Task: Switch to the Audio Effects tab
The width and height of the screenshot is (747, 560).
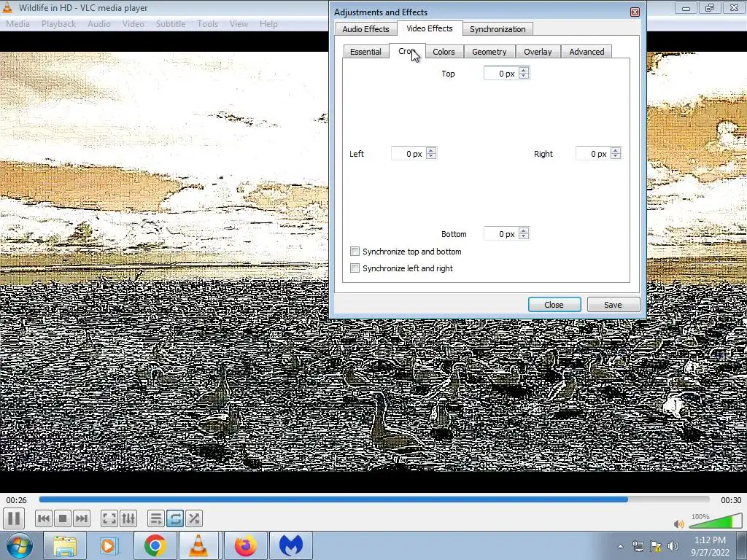Action: click(x=366, y=29)
